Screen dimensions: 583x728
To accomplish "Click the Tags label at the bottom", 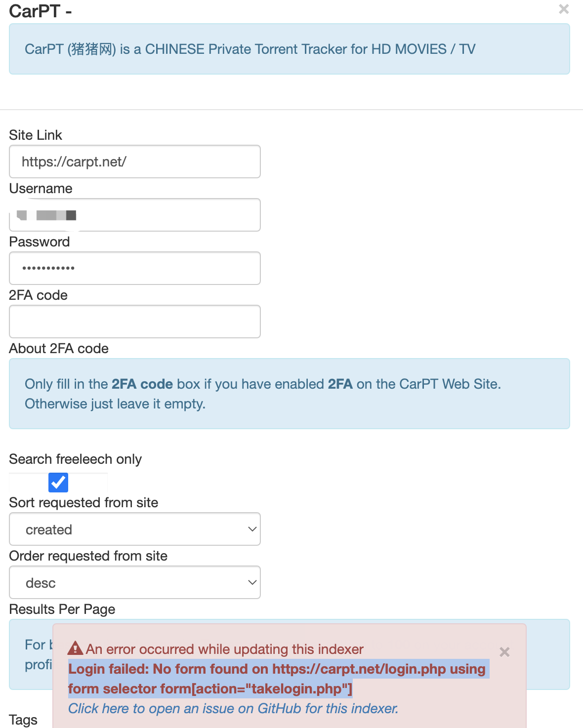I will [x=23, y=720].
